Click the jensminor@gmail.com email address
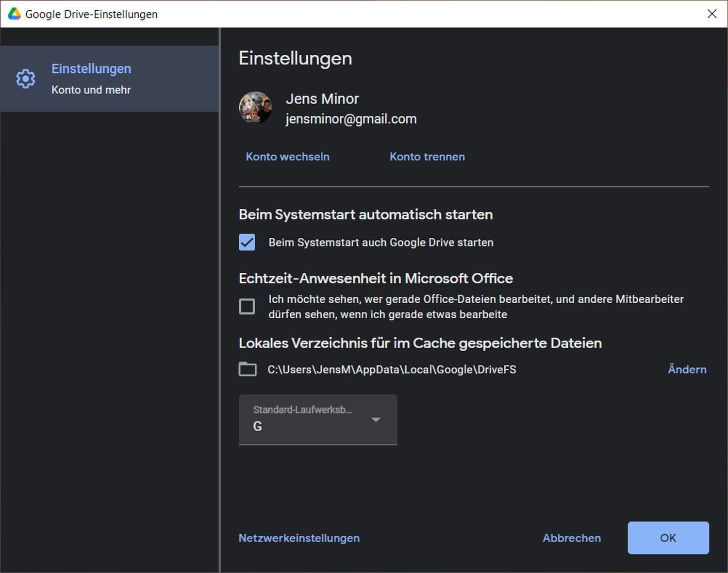 pos(351,119)
